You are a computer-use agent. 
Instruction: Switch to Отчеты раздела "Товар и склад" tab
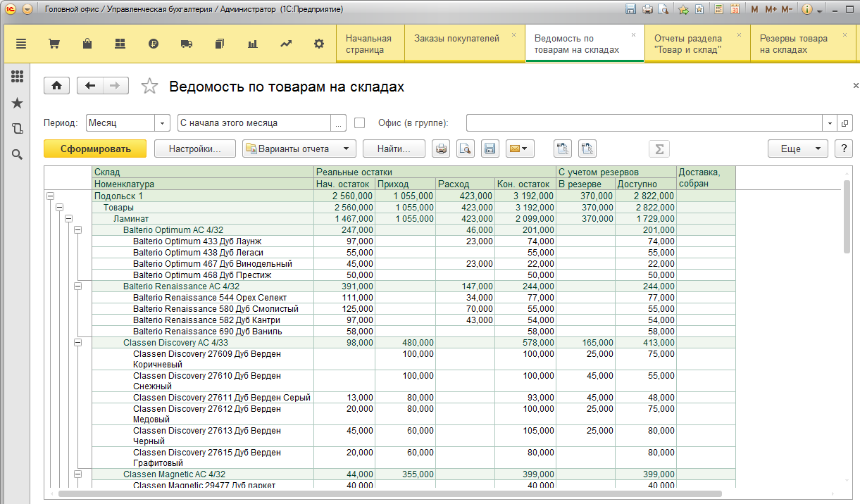pyautogui.click(x=697, y=44)
